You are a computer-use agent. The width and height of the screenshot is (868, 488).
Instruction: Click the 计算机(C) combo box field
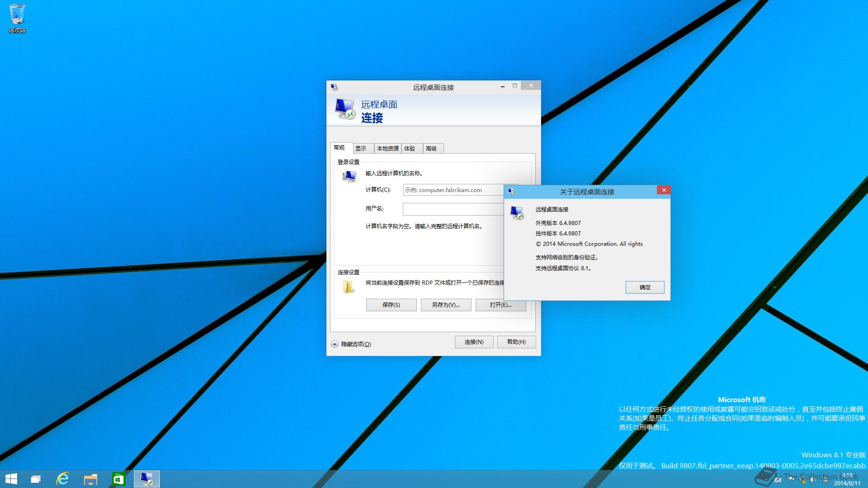coord(453,190)
